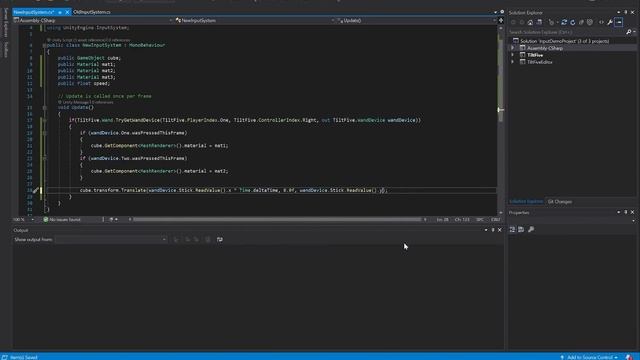Click Pending Changes Filter icon
This screenshot has height=360, width=640.
point(552,22)
